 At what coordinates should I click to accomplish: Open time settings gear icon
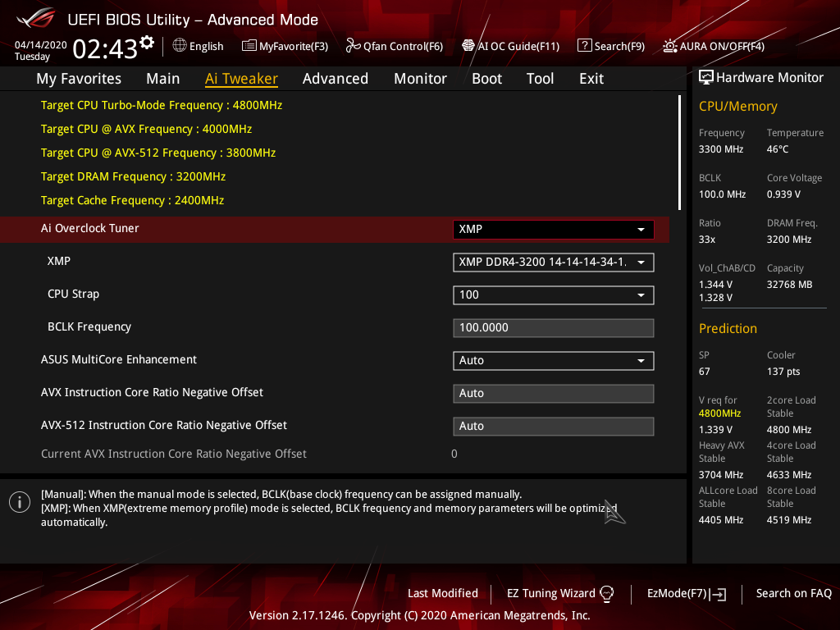coord(146,43)
